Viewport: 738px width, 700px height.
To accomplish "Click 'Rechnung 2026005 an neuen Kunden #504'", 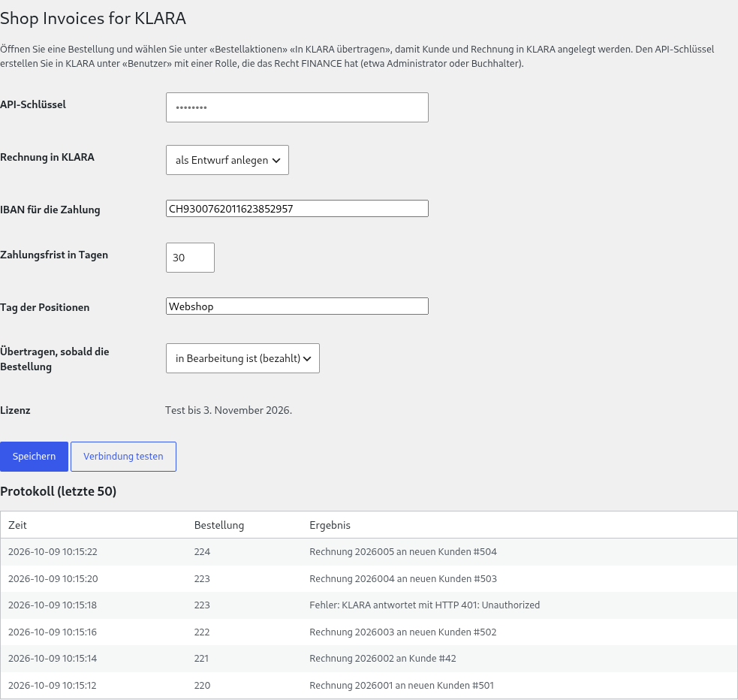I will click(x=403, y=552).
